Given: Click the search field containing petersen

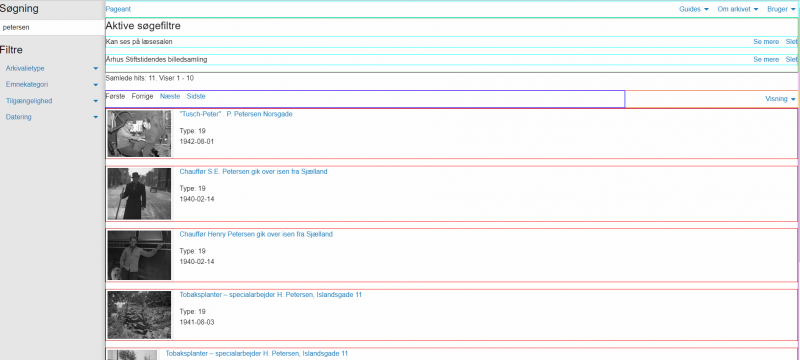Looking at the screenshot, I should click(52, 28).
